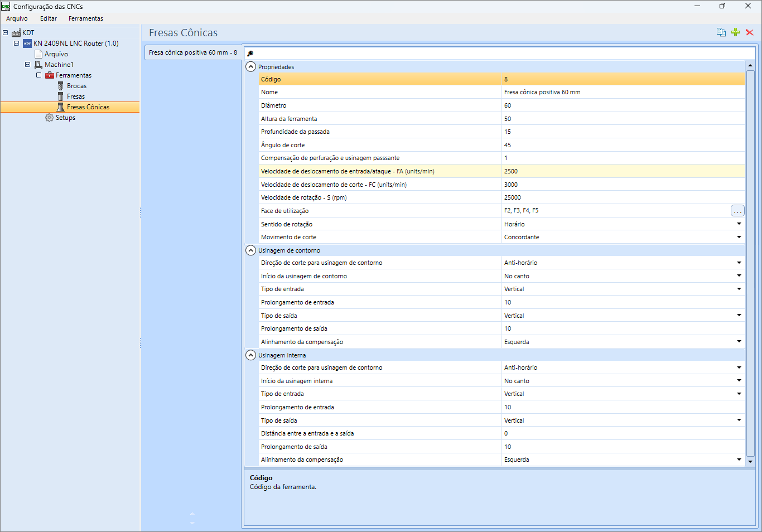
Task: Select Arquivo node in the tree
Action: pyautogui.click(x=56, y=54)
